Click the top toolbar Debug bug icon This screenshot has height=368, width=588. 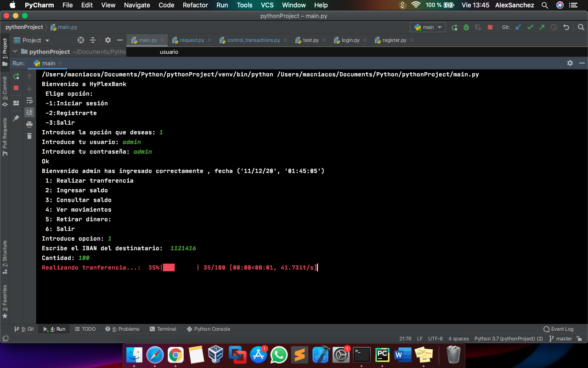(466, 27)
